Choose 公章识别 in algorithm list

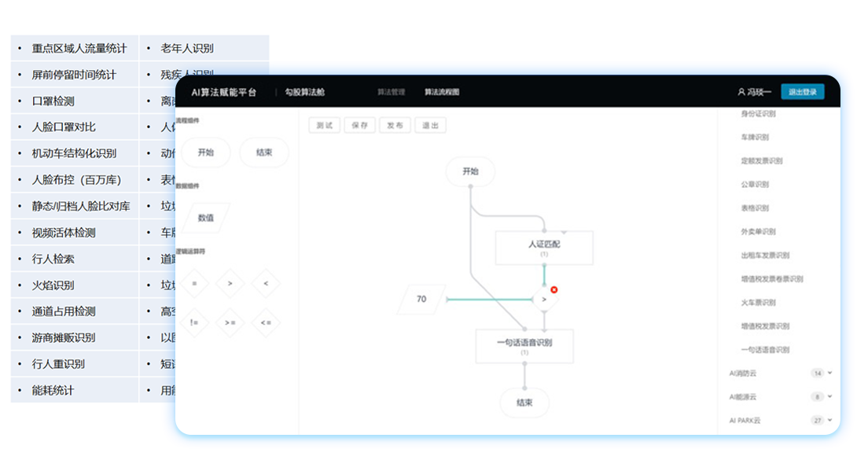pos(755,184)
